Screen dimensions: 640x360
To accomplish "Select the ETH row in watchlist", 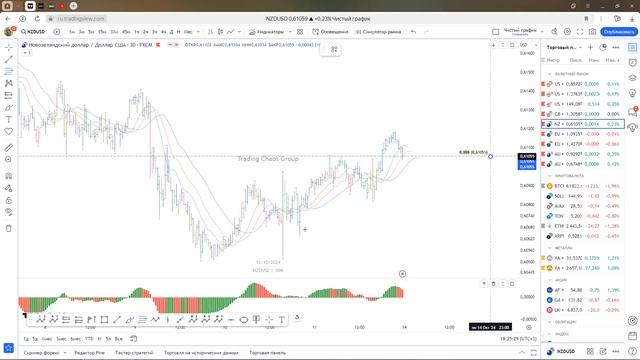I will click(x=582, y=226).
